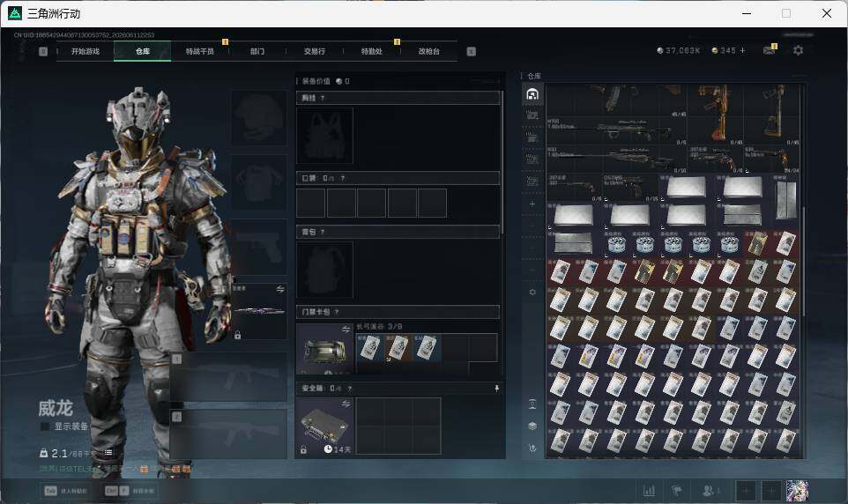Click the lock icon on safe box

303,450
